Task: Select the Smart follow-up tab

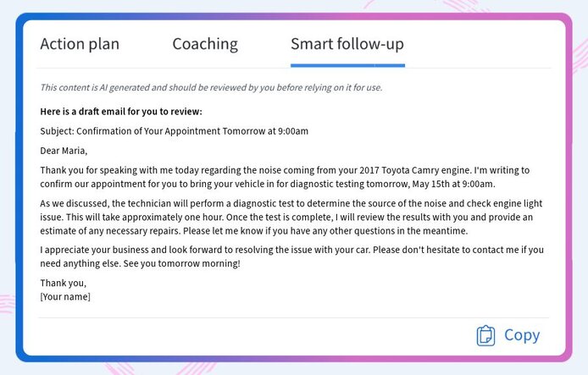Action: 347,44
